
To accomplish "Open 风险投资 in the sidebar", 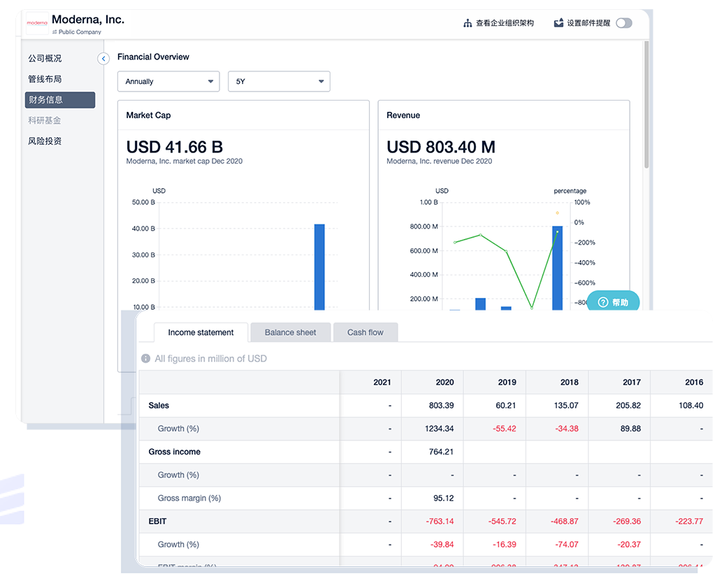I will (x=45, y=141).
